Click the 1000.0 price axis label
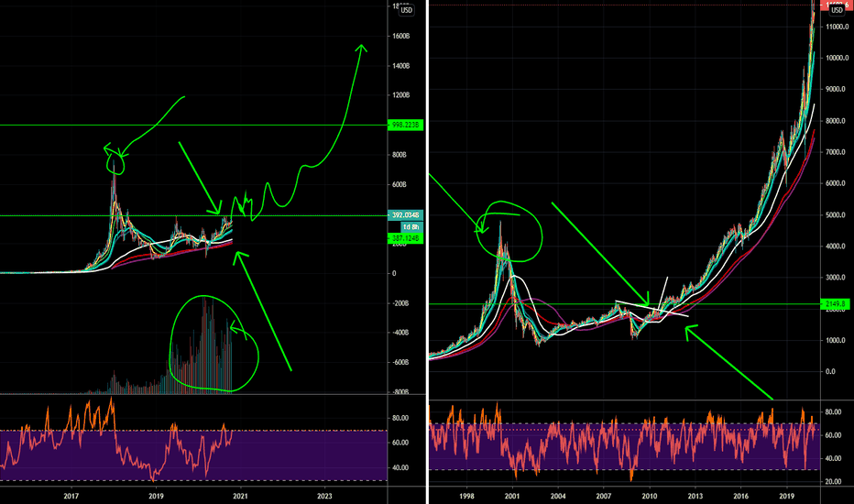854x504 pixels. pyautogui.click(x=836, y=341)
